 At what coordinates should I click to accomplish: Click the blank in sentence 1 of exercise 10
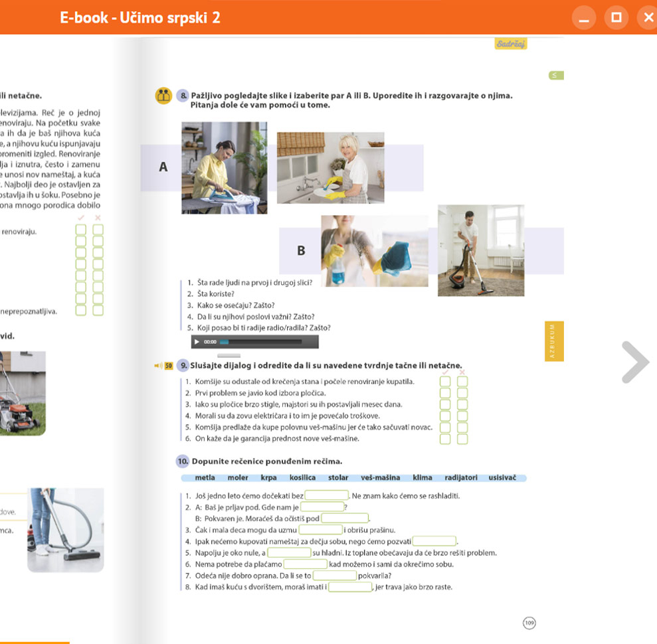point(326,495)
